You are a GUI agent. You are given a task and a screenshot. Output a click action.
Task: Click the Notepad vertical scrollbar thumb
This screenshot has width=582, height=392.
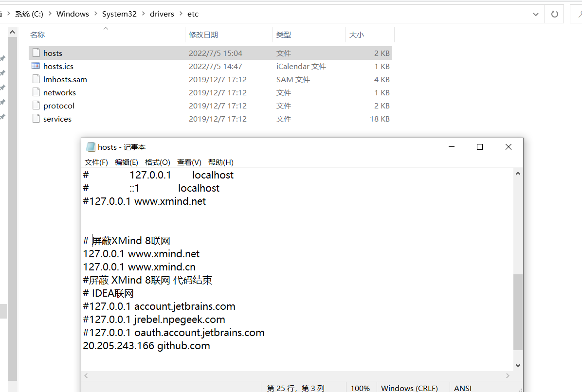[518, 312]
